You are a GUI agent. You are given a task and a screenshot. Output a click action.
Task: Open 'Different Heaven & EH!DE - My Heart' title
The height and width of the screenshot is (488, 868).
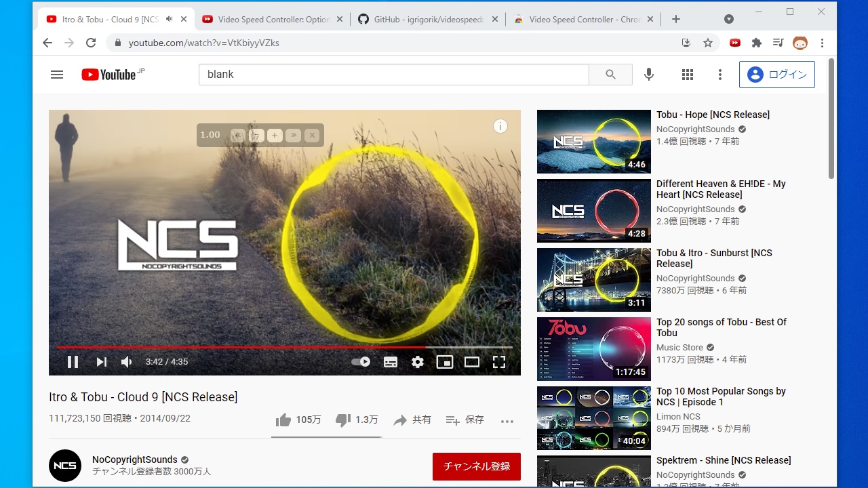click(x=721, y=189)
